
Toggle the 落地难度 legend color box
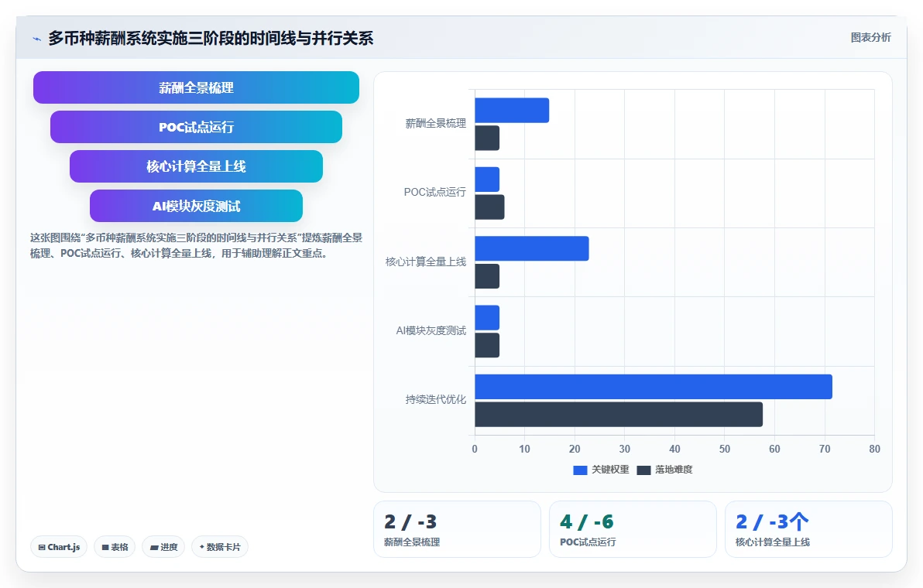pos(643,470)
